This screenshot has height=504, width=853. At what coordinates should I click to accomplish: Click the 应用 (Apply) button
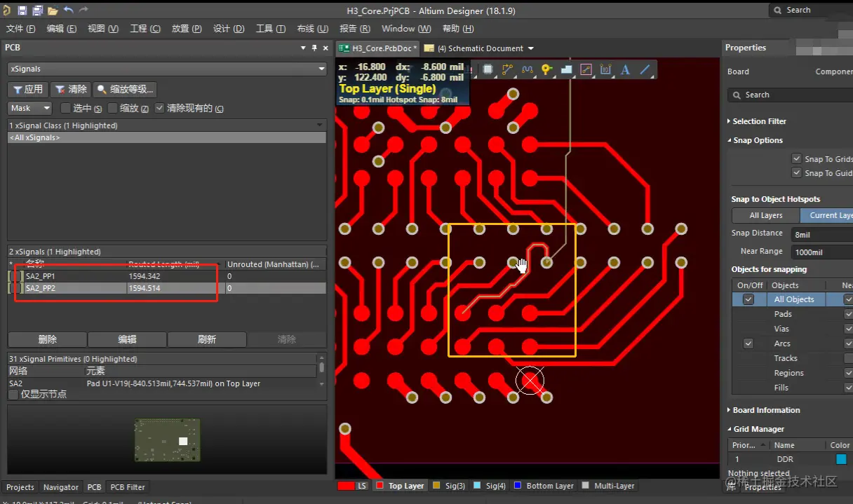[28, 89]
